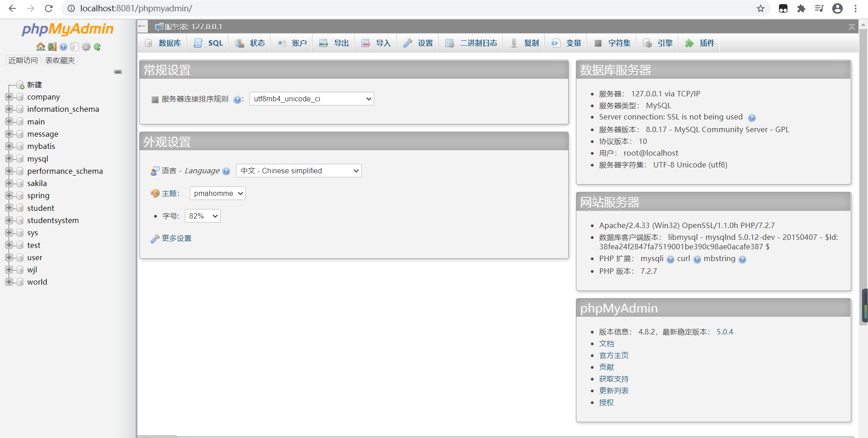The height and width of the screenshot is (438, 868).
Task: Open help icon beside curl extension
Action: point(697,259)
